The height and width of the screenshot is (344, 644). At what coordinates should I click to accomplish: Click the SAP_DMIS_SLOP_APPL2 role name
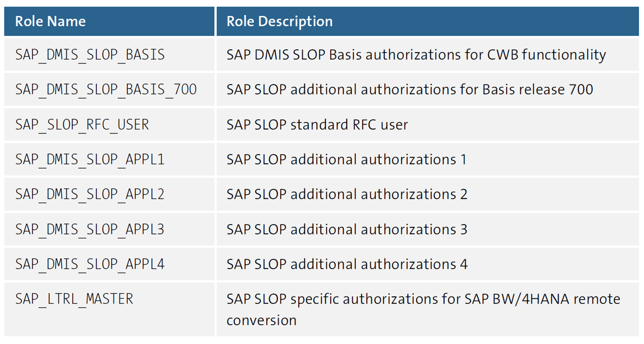click(89, 194)
